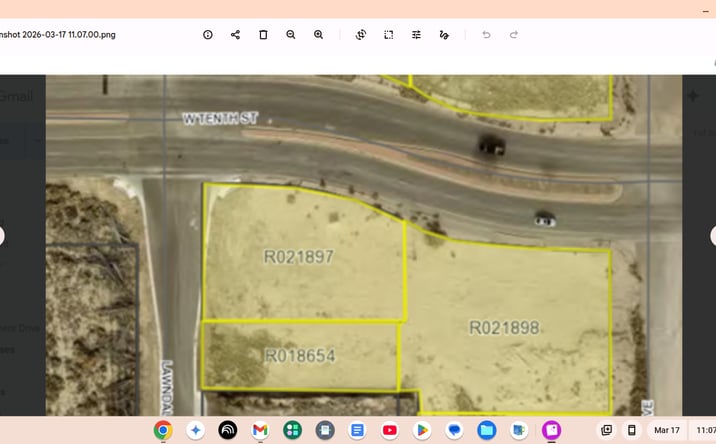This screenshot has width=716, height=444.
Task: Open Google Play Store from the shelf
Action: click(422, 430)
